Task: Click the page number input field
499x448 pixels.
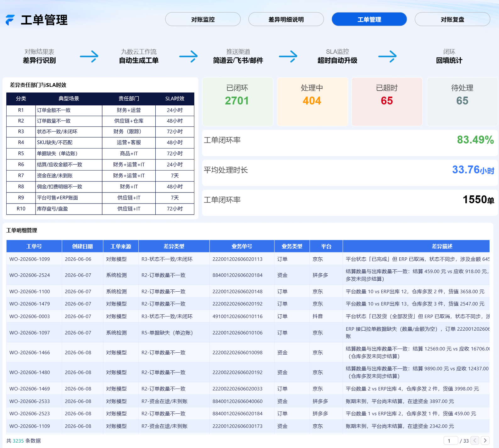Action: pyautogui.click(x=451, y=441)
